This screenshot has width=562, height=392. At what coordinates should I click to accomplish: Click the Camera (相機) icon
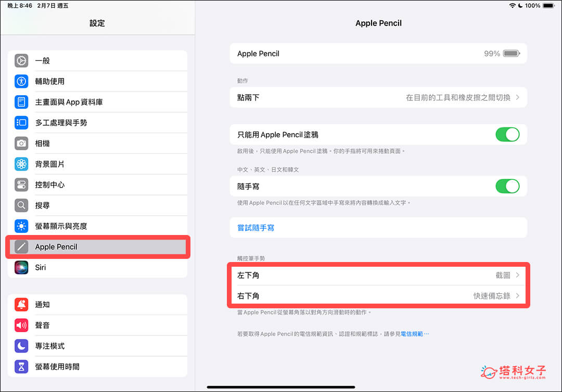[x=21, y=143]
